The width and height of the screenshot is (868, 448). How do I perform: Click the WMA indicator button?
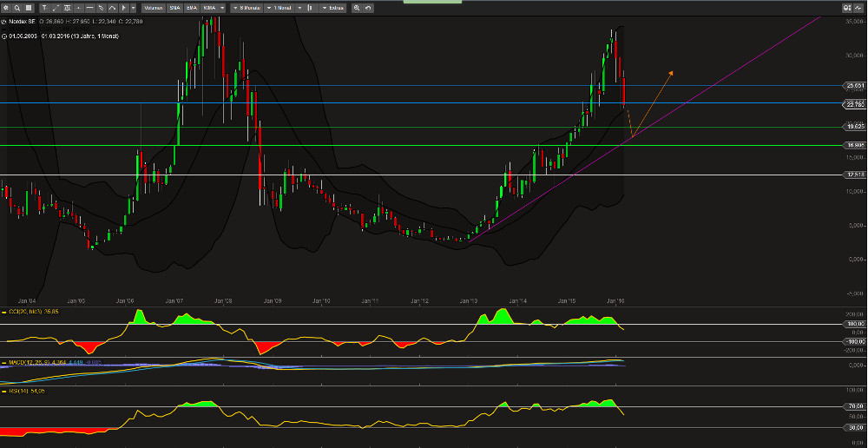(208, 8)
